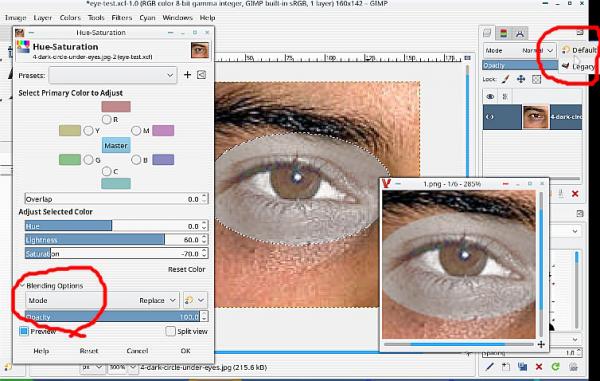Adjust the Hue slider
The height and width of the screenshot is (381, 600).
[116, 226]
